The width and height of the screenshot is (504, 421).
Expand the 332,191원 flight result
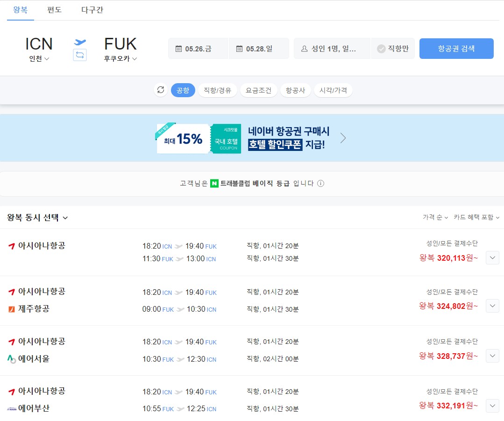click(492, 406)
